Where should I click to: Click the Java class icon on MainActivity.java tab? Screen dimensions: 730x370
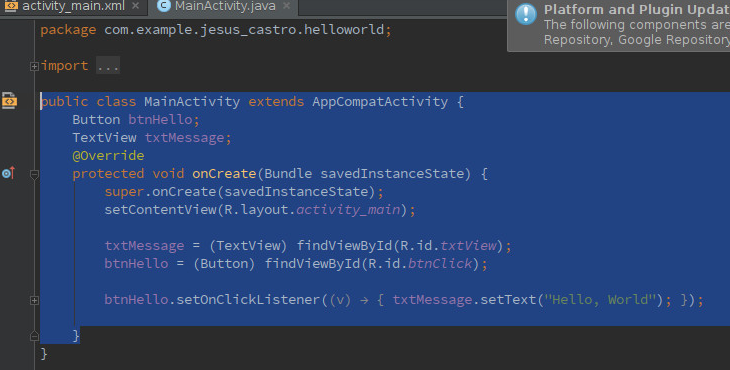[x=163, y=6]
